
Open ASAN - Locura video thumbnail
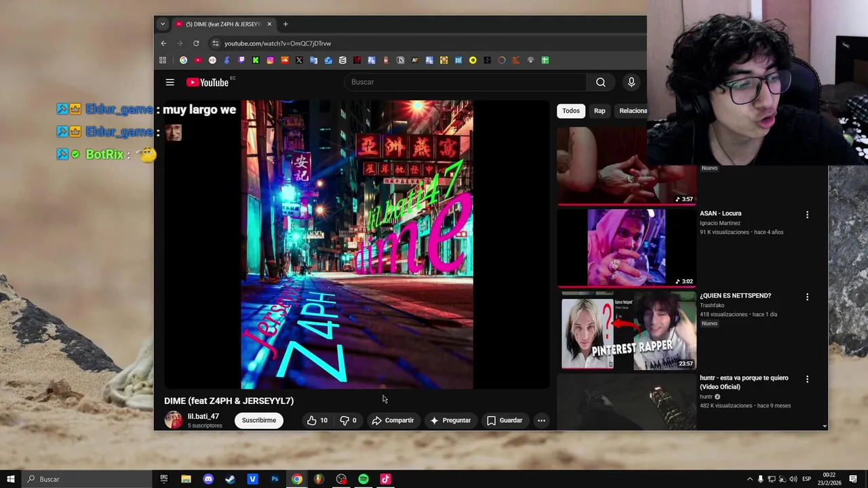coord(627,247)
